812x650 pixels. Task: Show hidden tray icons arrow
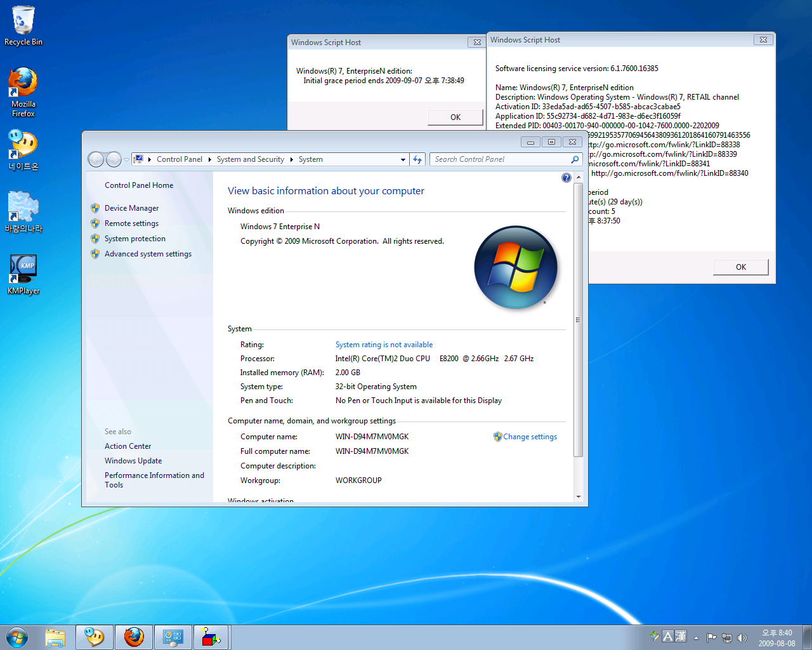pyautogui.click(x=696, y=638)
